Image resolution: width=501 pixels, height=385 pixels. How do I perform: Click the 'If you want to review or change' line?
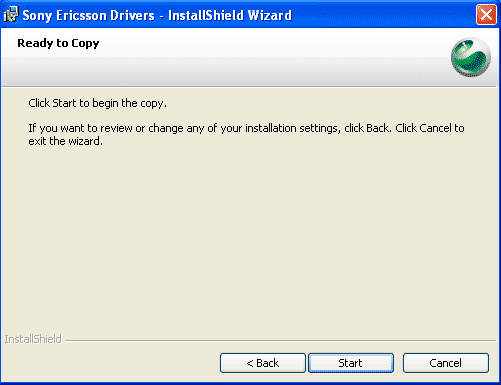pos(246,128)
